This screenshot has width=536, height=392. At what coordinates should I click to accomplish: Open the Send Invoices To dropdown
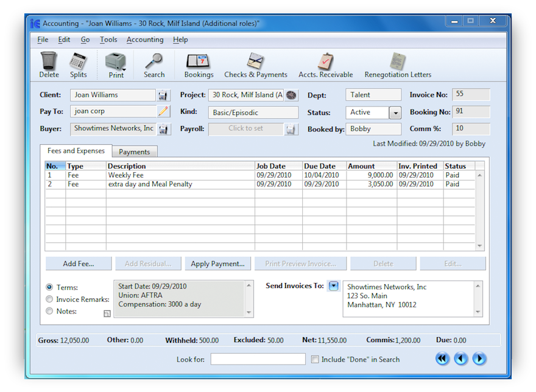click(x=333, y=285)
